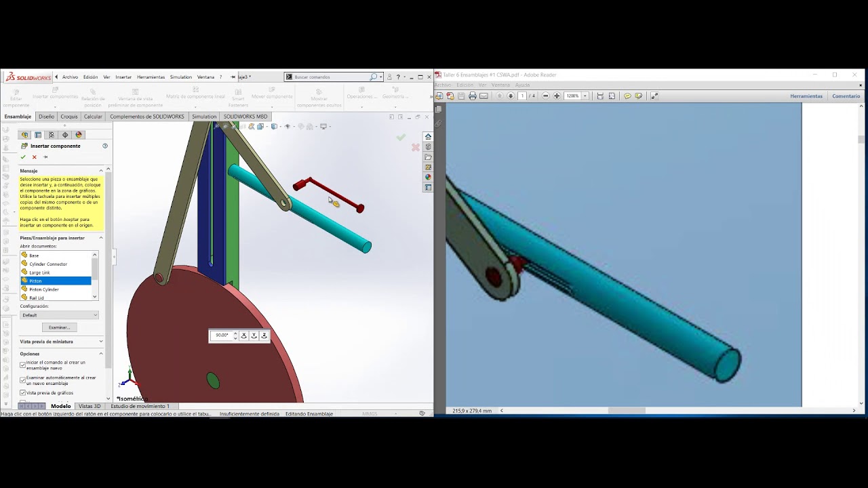
Task: Toggle Adobe Reader read mode icon
Action: click(x=654, y=96)
